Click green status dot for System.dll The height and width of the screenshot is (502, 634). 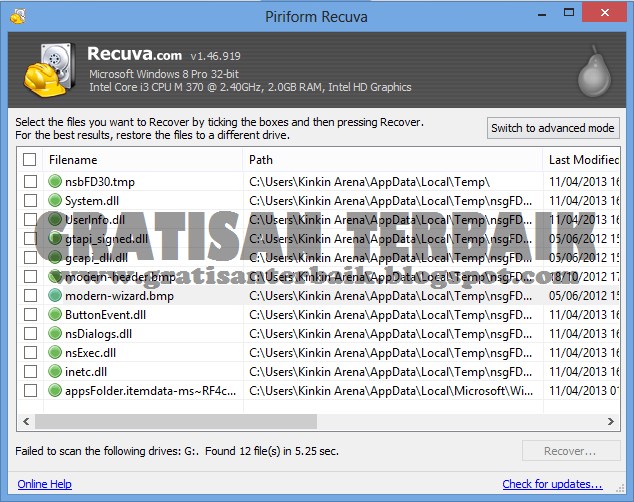point(55,200)
